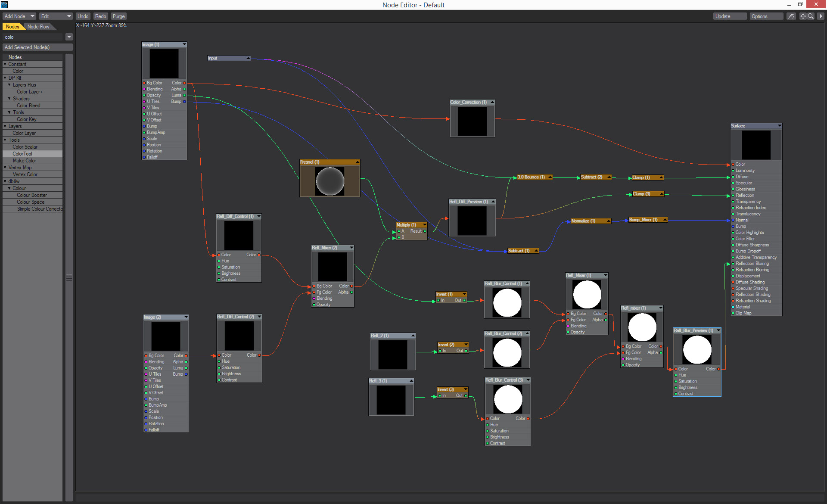Expand the Clamp (3) node arrow
This screenshot has height=504, width=827.
click(662, 194)
